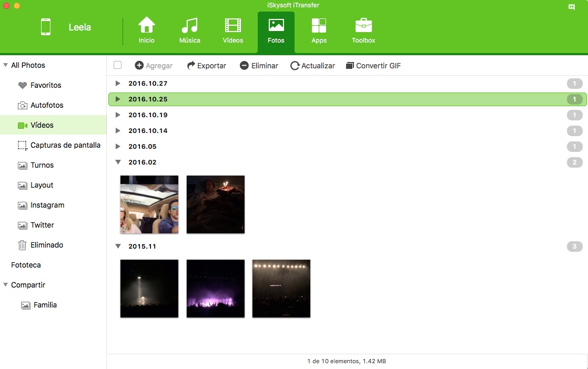Expand the 2016.10.25 group
This screenshot has height=369, width=588.
(118, 99)
